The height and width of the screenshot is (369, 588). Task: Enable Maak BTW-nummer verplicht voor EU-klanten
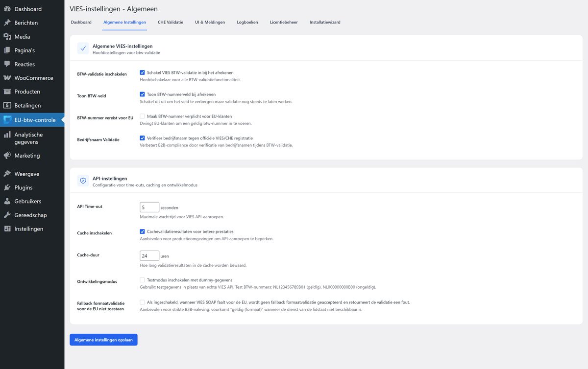[143, 116]
